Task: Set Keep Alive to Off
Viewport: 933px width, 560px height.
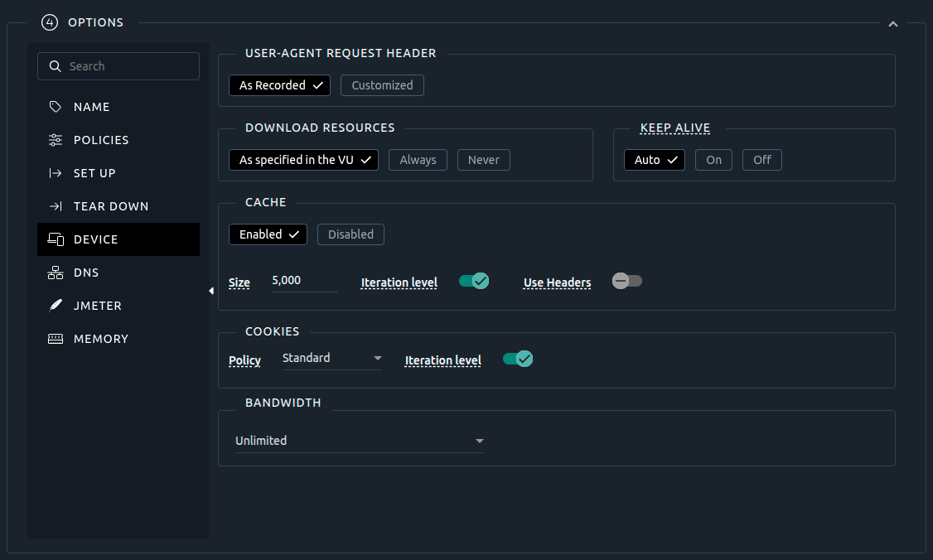Action: click(x=761, y=160)
